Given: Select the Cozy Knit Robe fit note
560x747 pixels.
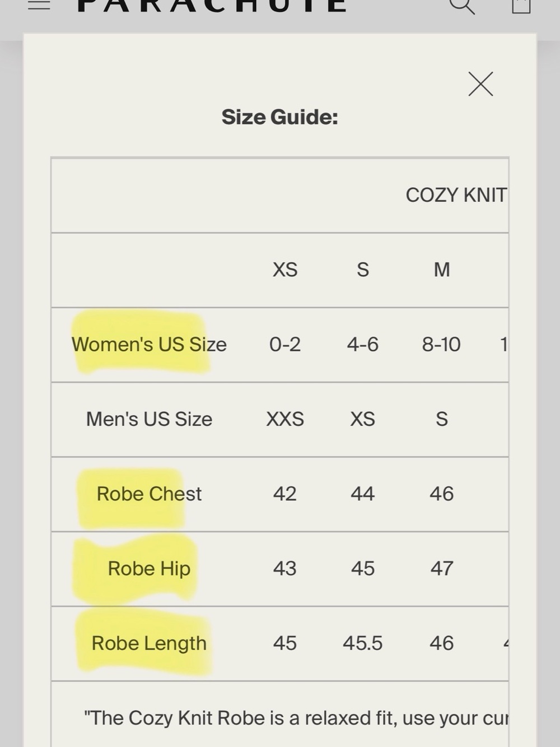Looking at the screenshot, I should [296, 718].
